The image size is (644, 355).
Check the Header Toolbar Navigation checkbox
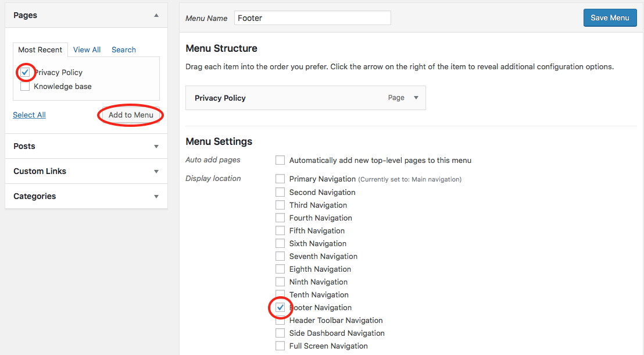coord(280,321)
